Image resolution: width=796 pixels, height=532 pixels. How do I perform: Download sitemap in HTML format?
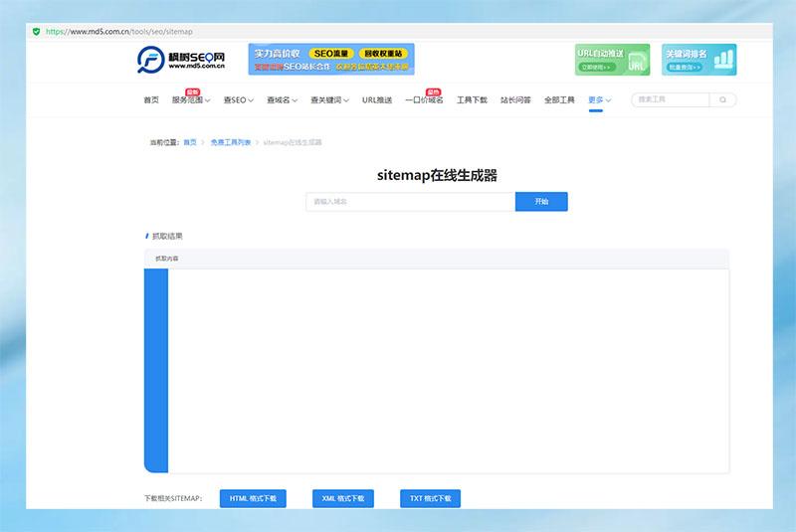[253, 498]
